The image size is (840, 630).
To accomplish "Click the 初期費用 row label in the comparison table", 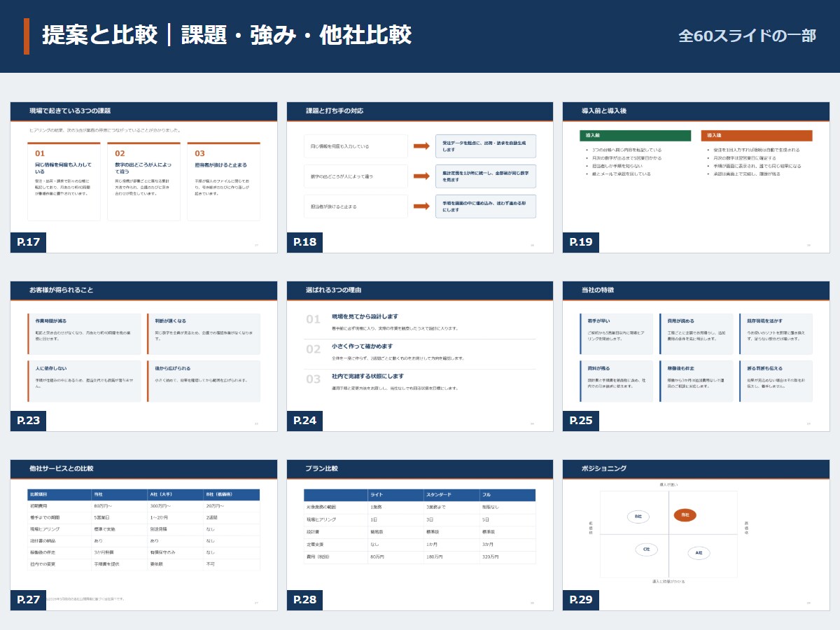I will pyautogui.click(x=59, y=506).
